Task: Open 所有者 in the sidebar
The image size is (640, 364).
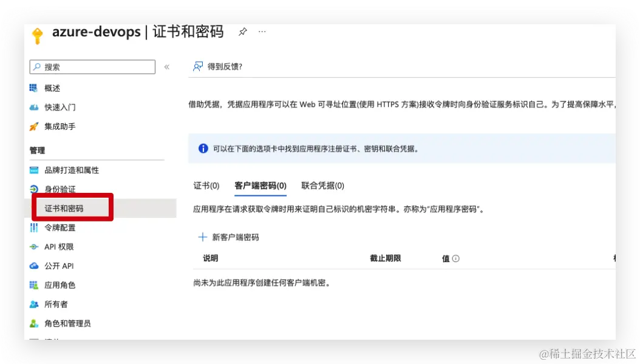Action: pos(56,304)
